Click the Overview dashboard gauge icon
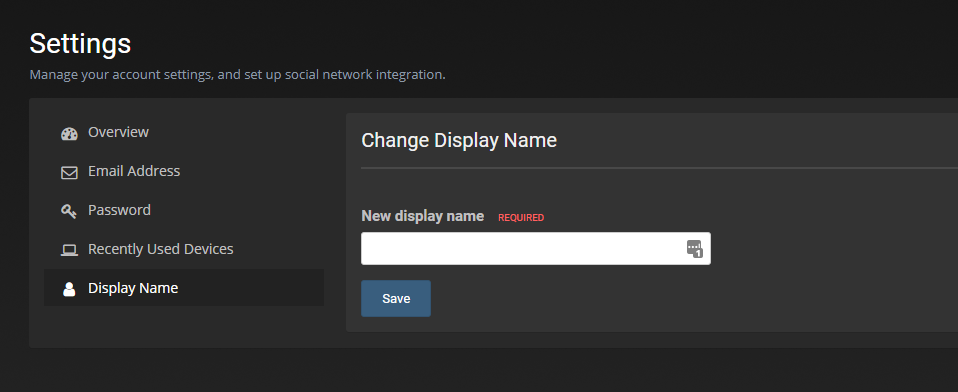The width and height of the screenshot is (958, 392). pyautogui.click(x=69, y=134)
